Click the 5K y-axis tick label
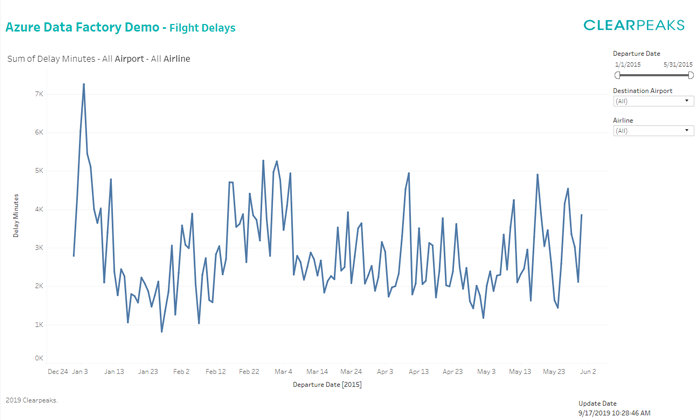The width and height of the screenshot is (700, 420). tap(39, 170)
